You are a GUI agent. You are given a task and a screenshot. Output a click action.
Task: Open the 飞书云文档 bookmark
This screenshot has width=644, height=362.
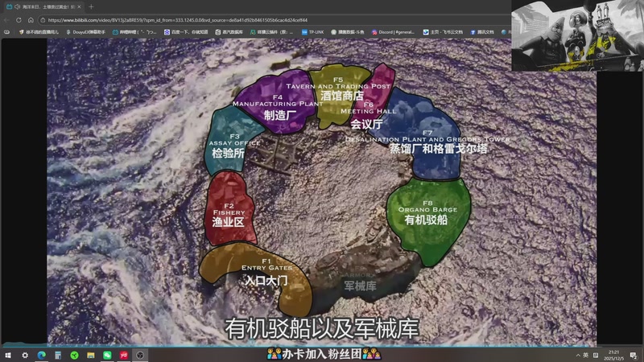click(x=443, y=31)
